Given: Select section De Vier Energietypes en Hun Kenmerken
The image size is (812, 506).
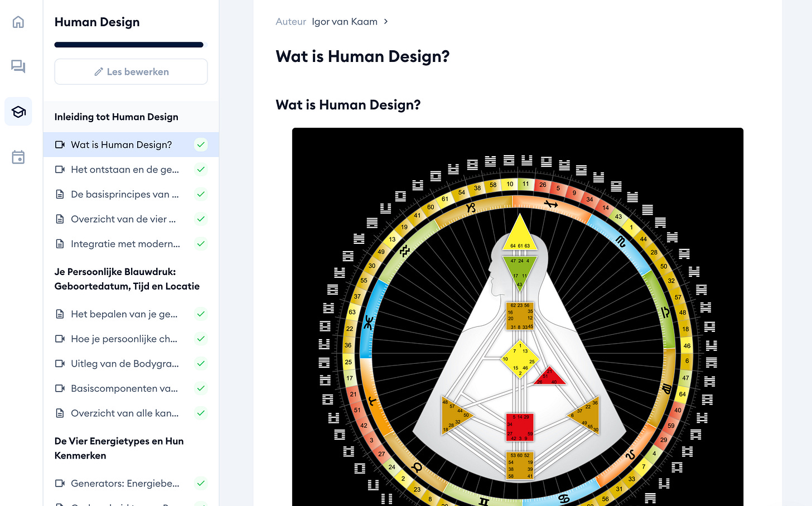Looking at the screenshot, I should pos(119,448).
